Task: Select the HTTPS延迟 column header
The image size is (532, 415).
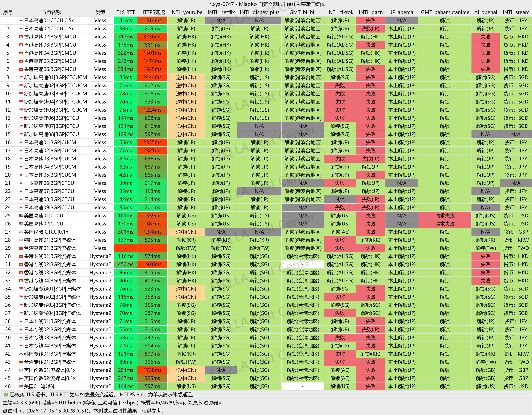Action: pos(152,12)
